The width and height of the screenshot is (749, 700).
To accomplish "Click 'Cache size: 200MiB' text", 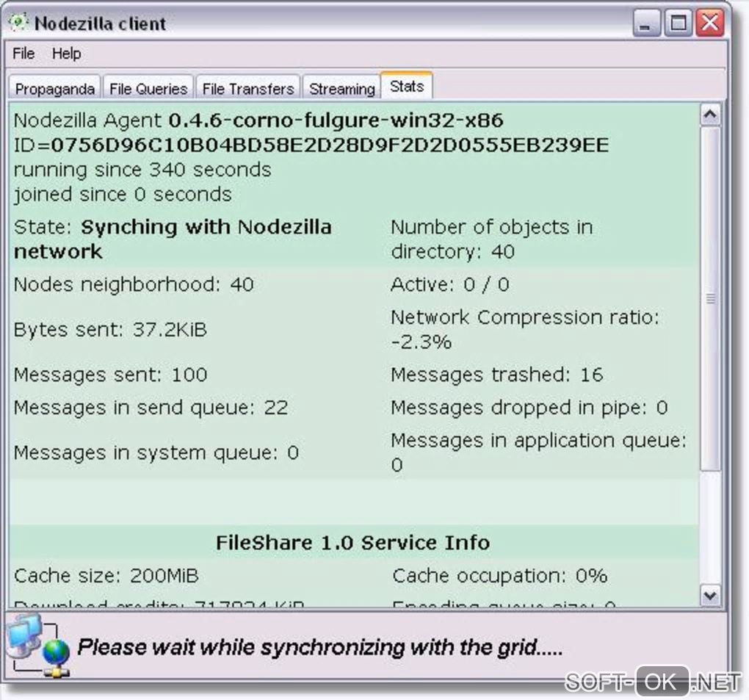I will point(106,576).
